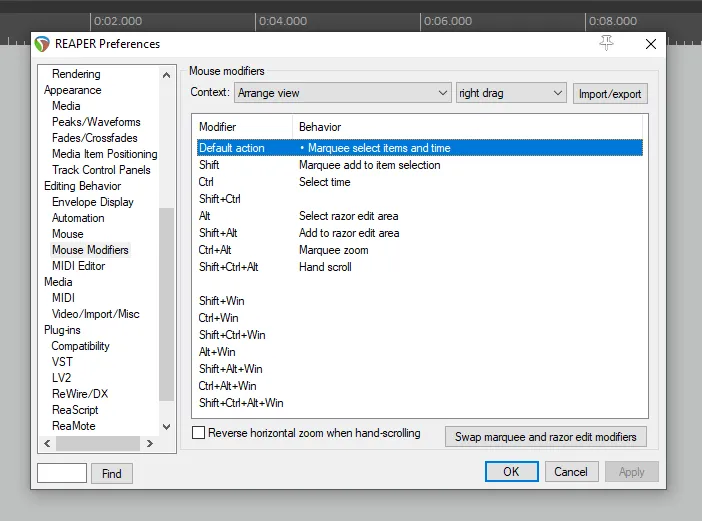Open the Fades/Crossfades page

coord(94,138)
